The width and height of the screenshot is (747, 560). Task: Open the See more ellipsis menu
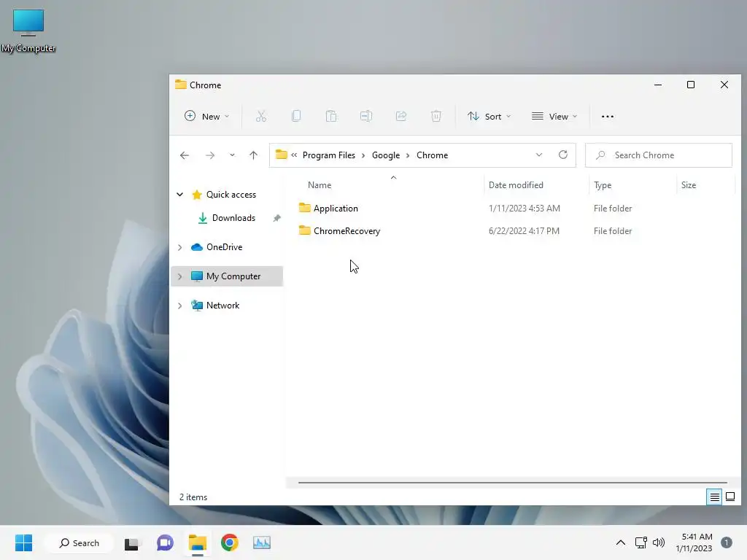coord(608,117)
